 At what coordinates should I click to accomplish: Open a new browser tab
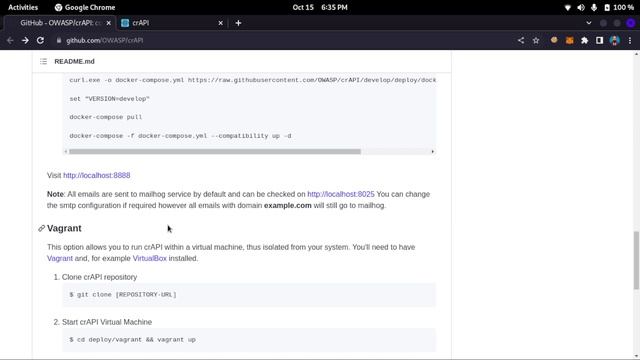238,23
